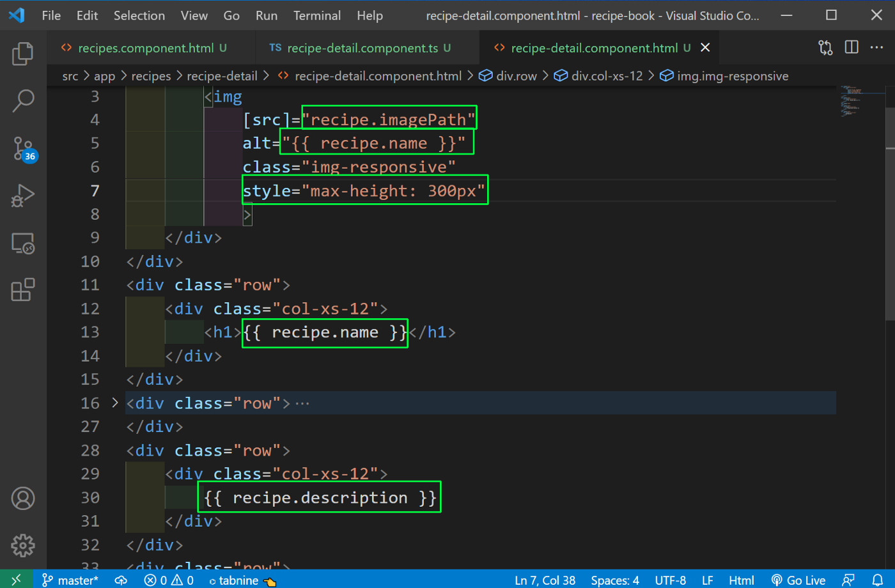Click the img.img-responsive breadcrumb
Screen dimensions: 895x588
(x=724, y=76)
